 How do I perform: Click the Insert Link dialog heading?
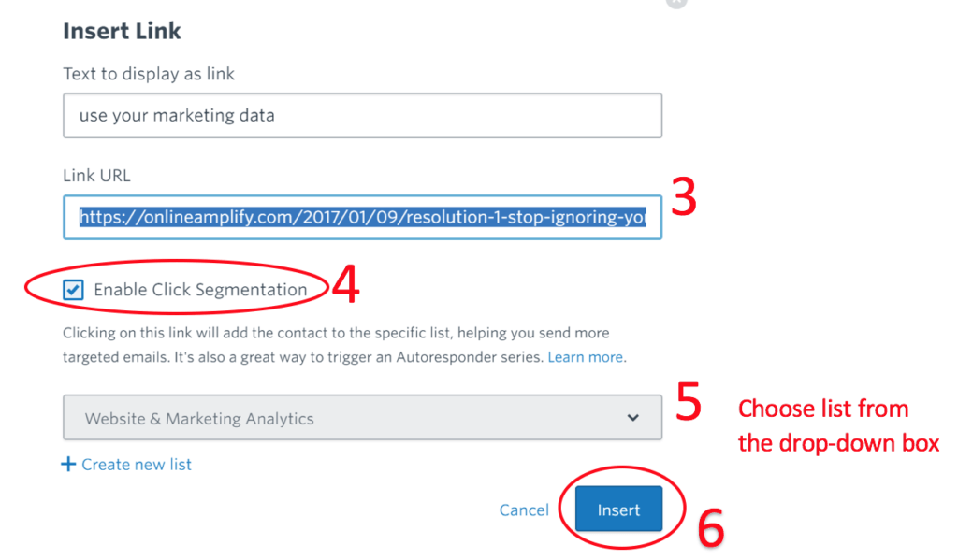(122, 31)
